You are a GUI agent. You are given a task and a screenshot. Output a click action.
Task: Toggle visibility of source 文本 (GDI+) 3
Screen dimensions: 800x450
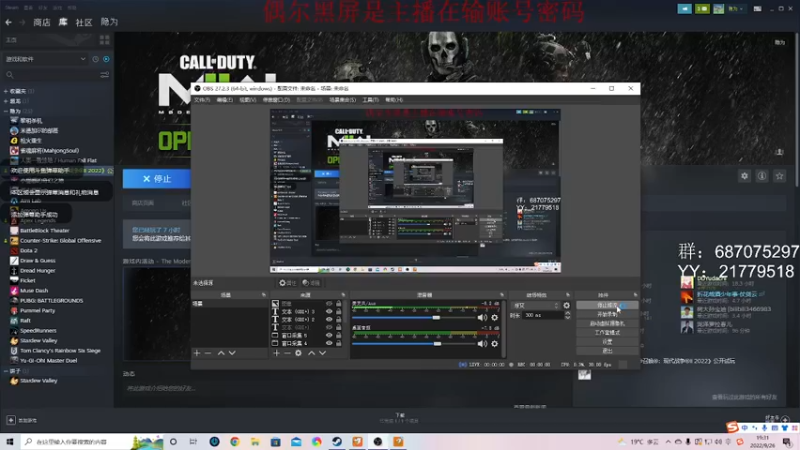tap(329, 311)
